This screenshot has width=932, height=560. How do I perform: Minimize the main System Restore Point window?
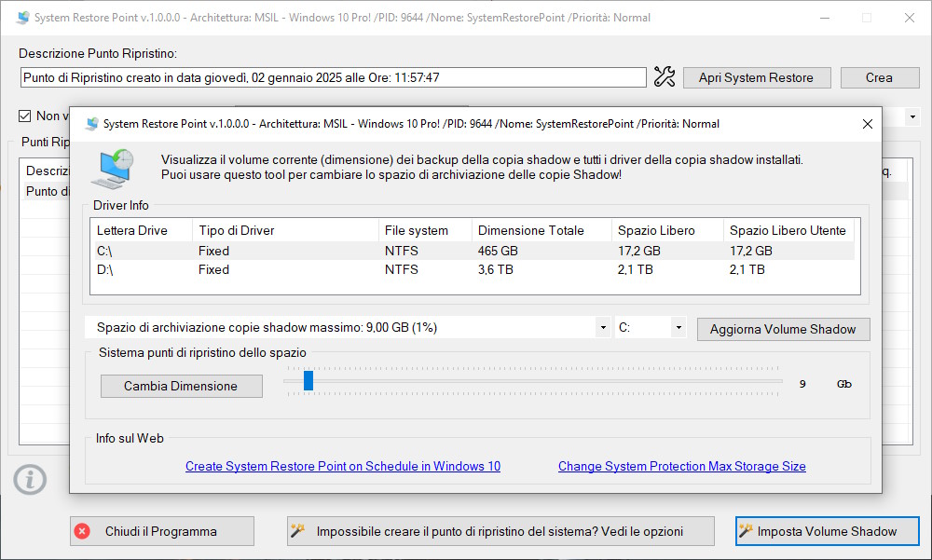825,18
